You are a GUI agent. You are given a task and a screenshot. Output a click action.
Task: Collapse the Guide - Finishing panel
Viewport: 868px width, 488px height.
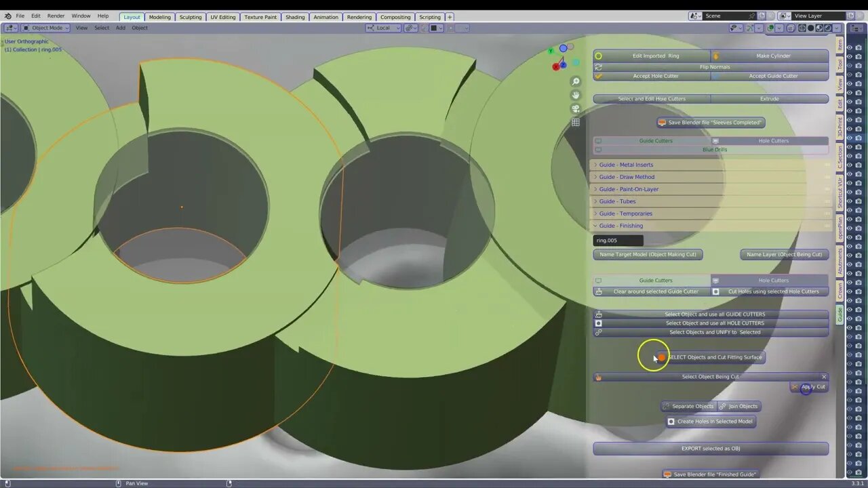pos(711,226)
